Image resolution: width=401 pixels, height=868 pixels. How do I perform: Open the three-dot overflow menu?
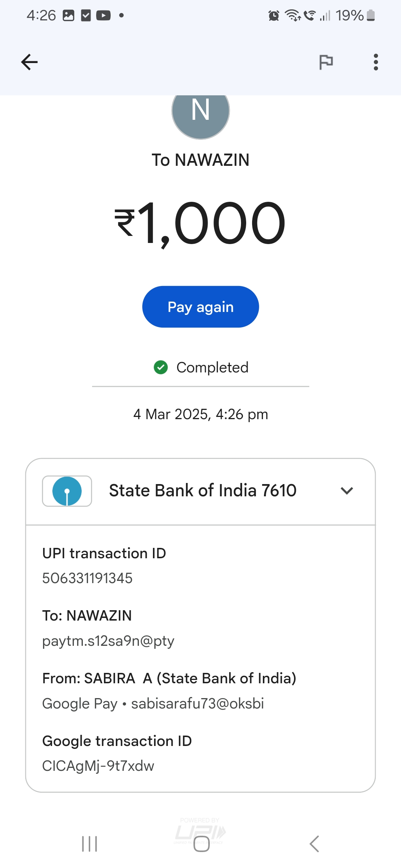click(x=376, y=62)
